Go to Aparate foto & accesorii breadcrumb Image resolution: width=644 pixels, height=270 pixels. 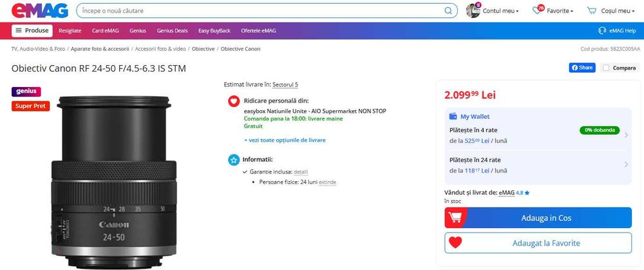point(100,49)
